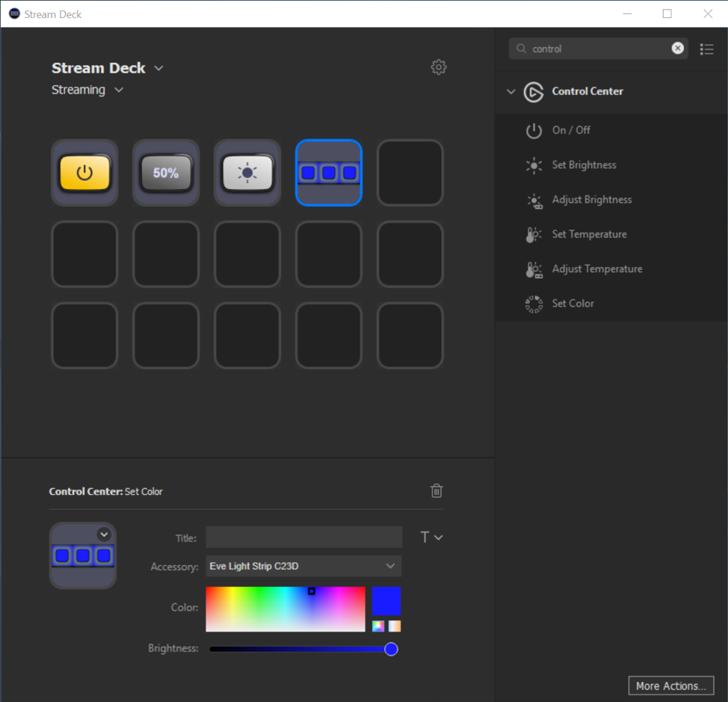This screenshot has width=728, height=702.
Task: Close the Stream Deck window
Action: 708,14
